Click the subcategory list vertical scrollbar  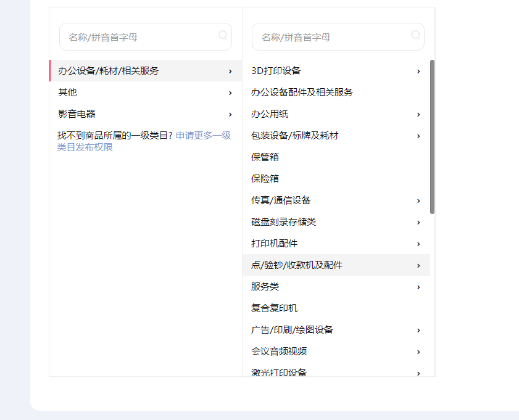pos(432,136)
